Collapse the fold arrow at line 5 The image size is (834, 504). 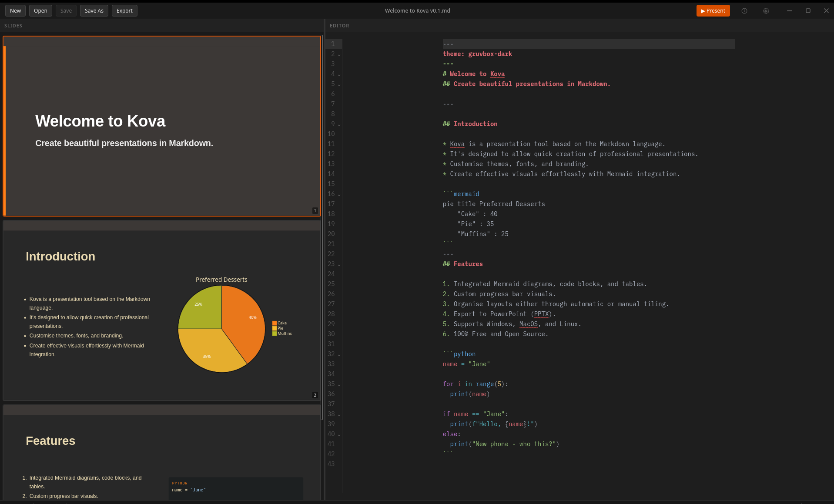click(339, 85)
